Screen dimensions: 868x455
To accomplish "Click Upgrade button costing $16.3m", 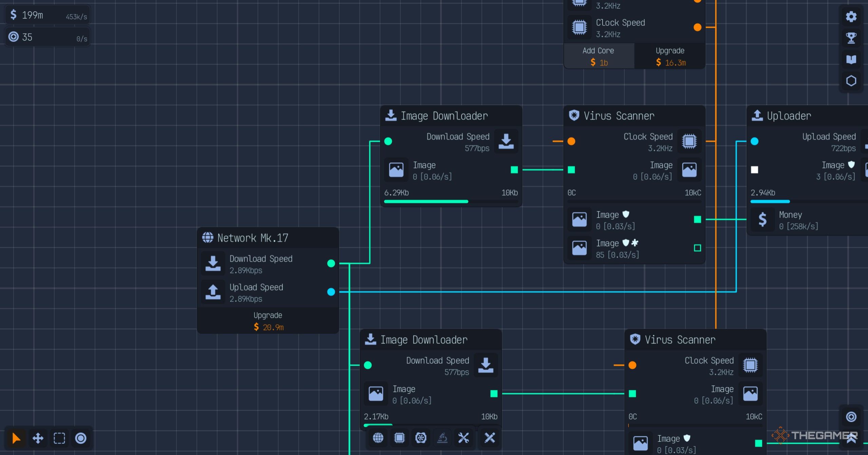I will tap(670, 56).
